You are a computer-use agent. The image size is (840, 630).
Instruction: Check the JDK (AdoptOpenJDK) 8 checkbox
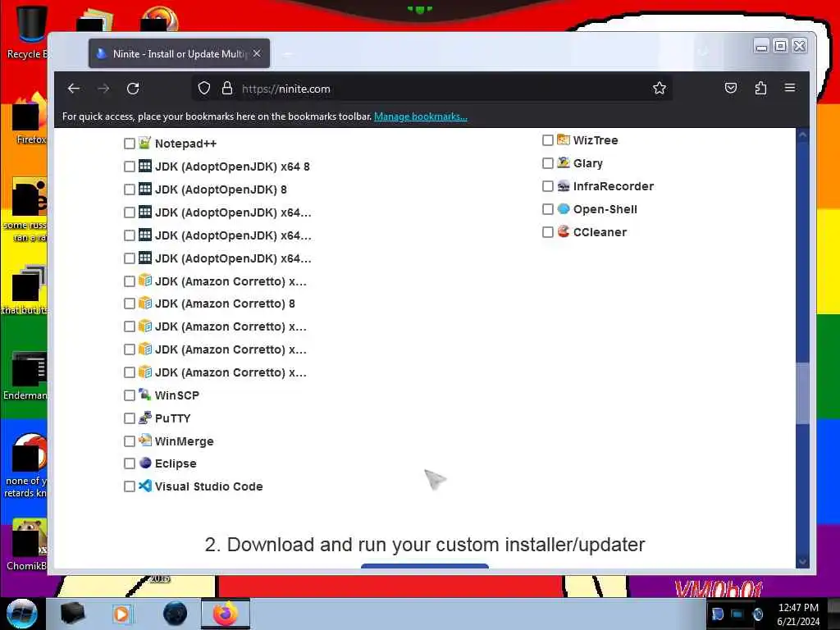(129, 189)
